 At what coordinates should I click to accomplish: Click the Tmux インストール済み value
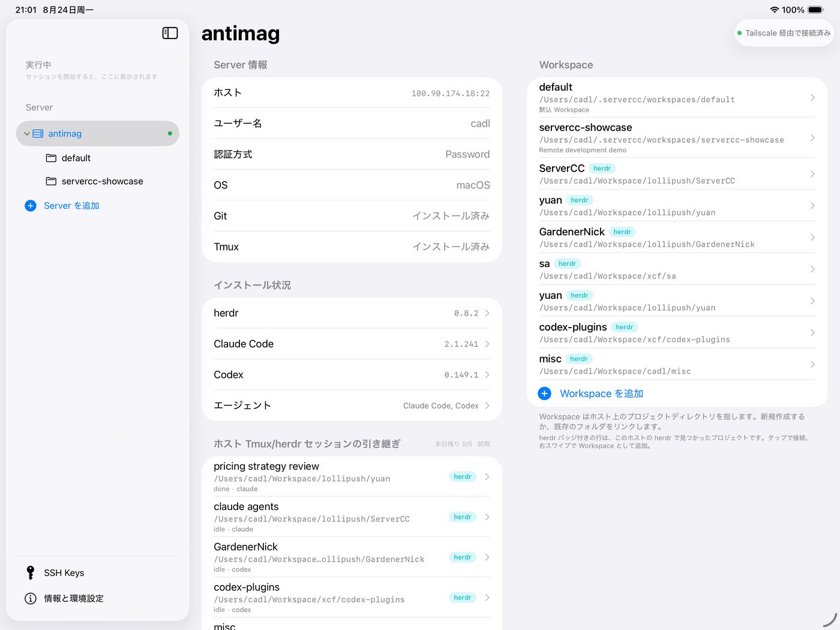click(451, 247)
